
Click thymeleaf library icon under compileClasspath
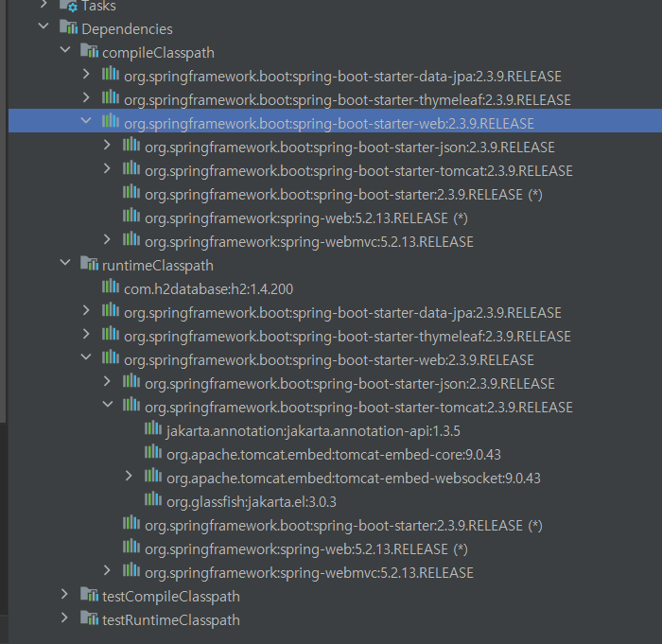pyautogui.click(x=111, y=97)
